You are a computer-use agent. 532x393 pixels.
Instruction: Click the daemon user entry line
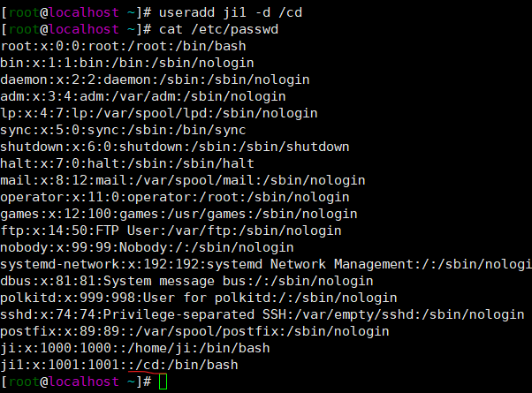(144, 79)
